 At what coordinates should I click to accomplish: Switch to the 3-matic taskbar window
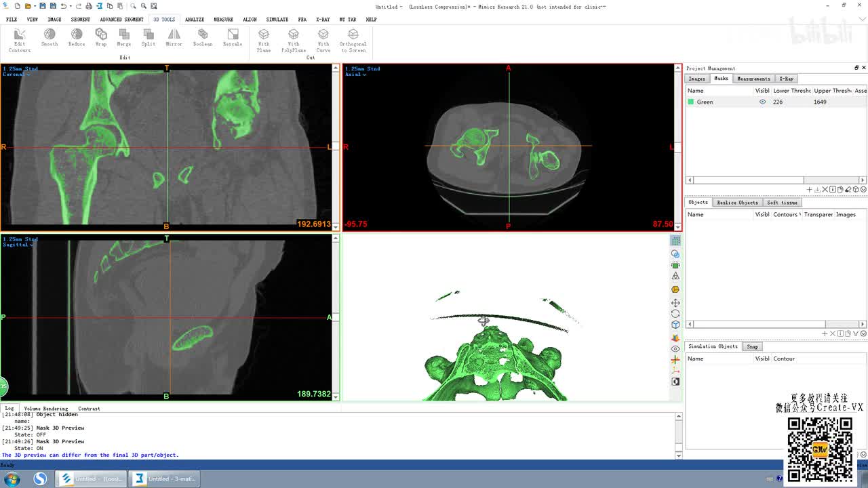point(165,479)
